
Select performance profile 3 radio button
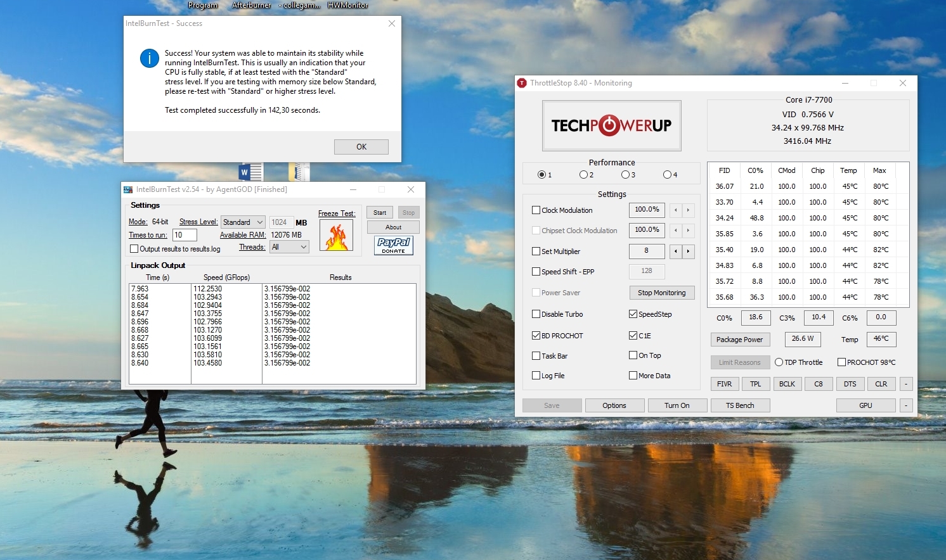click(x=625, y=175)
